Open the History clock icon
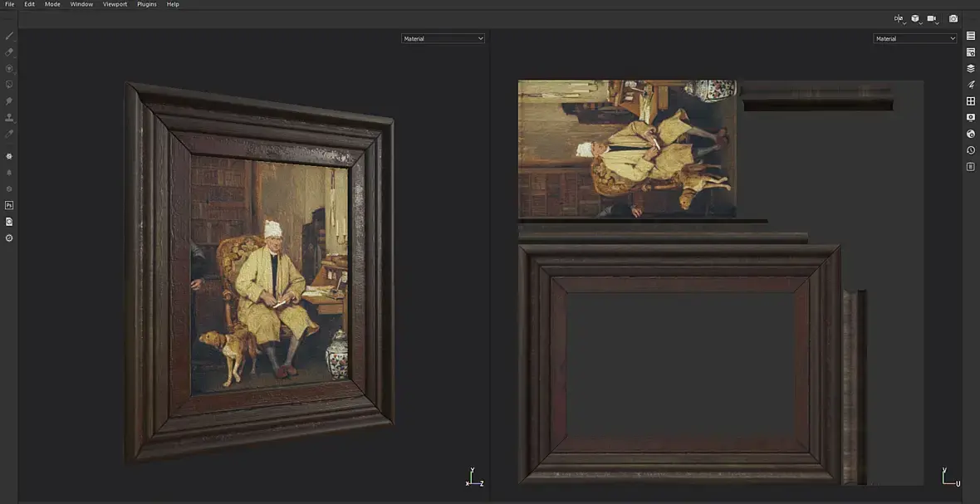The image size is (980, 504). [971, 150]
